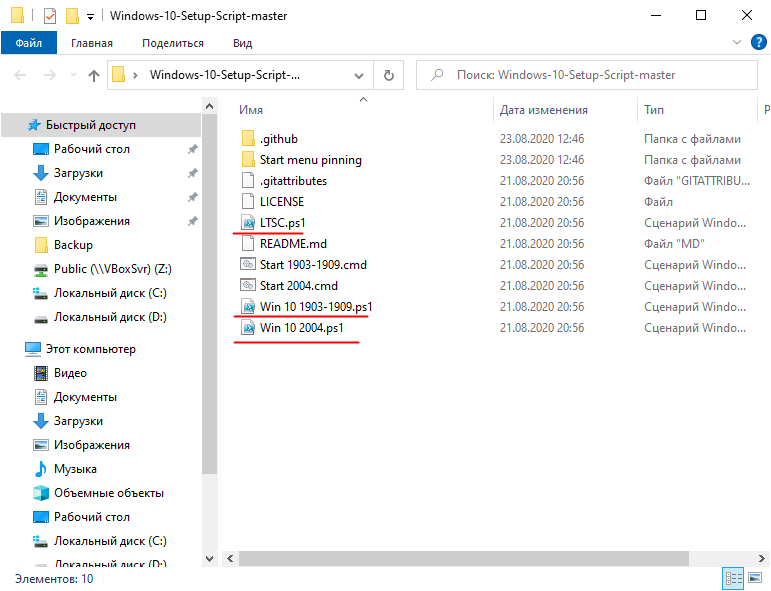Go back with the left arrow
The width and height of the screenshot is (771, 591).
point(20,75)
